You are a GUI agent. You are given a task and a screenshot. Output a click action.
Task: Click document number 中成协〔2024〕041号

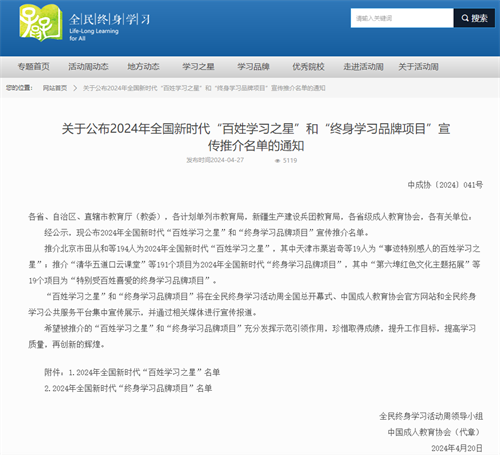click(445, 185)
